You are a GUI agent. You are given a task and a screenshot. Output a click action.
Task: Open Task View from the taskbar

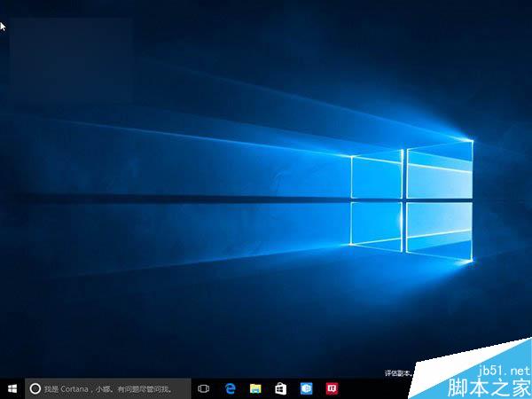[203, 388]
